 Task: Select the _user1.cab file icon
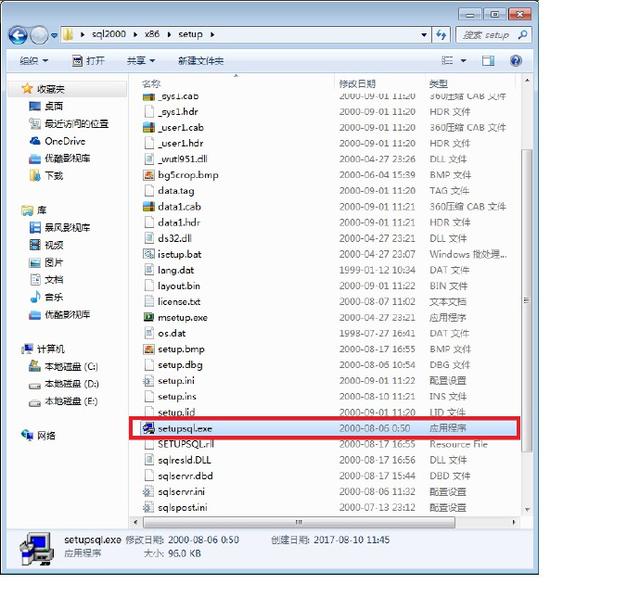[x=149, y=127]
